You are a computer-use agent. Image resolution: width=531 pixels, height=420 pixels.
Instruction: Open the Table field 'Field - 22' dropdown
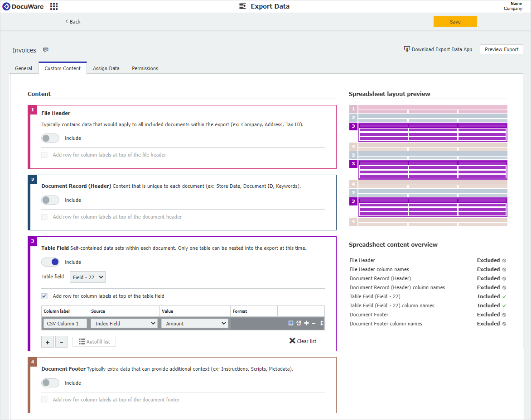coord(87,277)
